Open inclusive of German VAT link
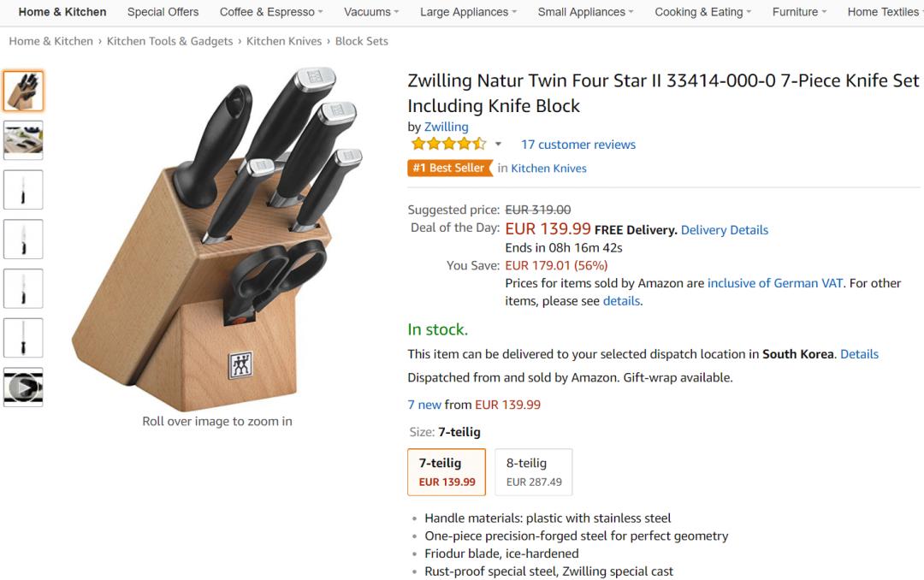Image resolution: width=924 pixels, height=580 pixels. point(775,283)
